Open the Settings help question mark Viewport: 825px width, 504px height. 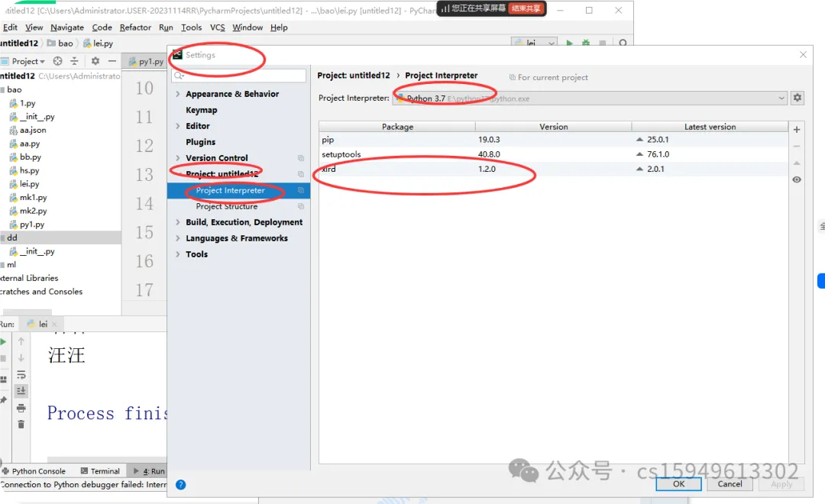pos(180,485)
